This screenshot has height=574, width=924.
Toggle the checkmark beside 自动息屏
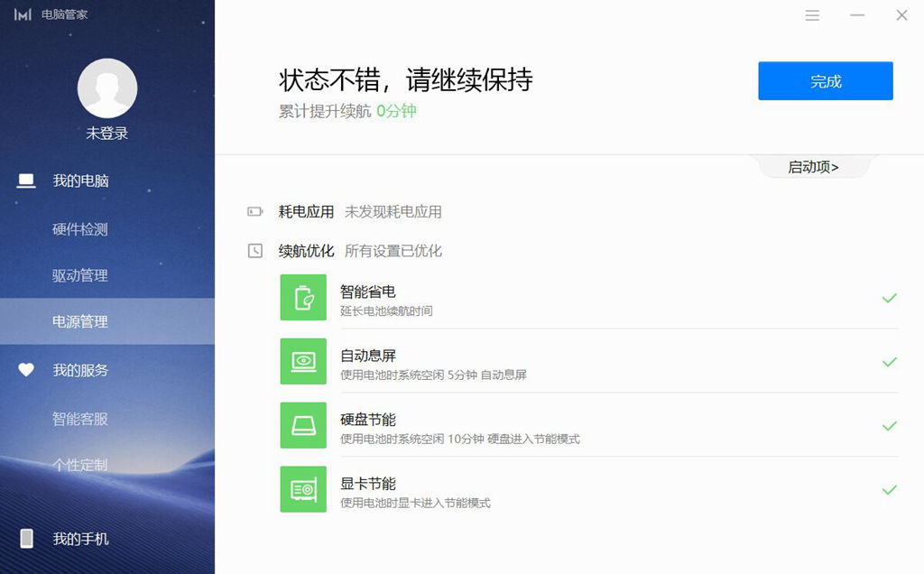point(890,362)
